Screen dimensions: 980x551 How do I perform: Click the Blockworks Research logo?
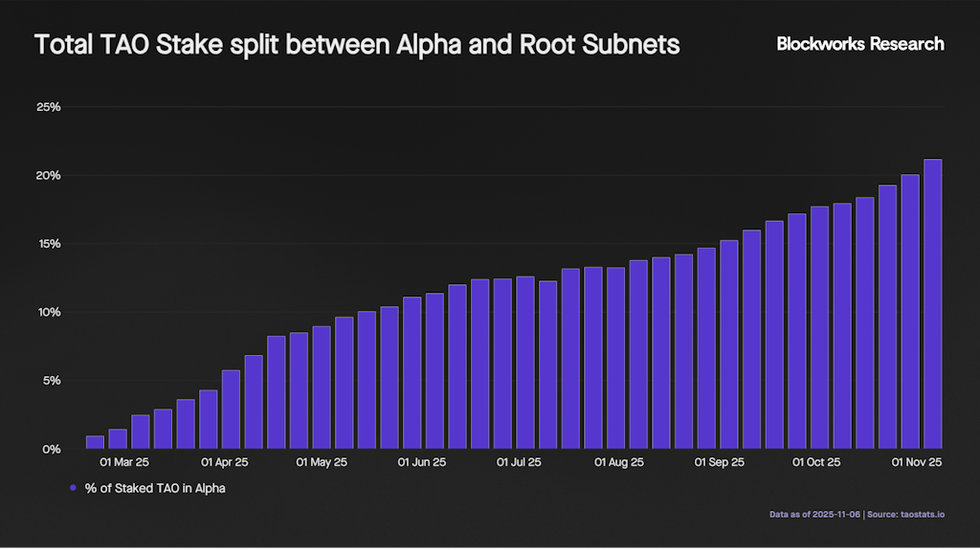tap(859, 44)
